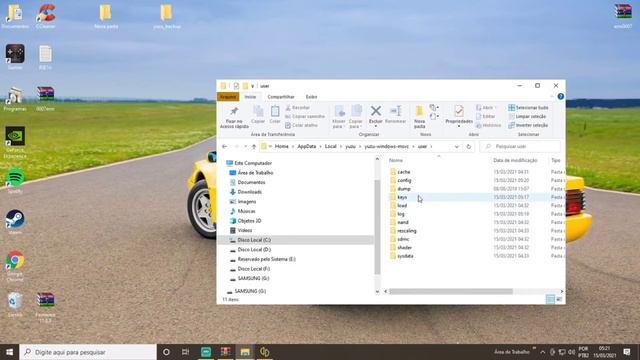
Task: Select the cache folder
Action: tap(404, 172)
